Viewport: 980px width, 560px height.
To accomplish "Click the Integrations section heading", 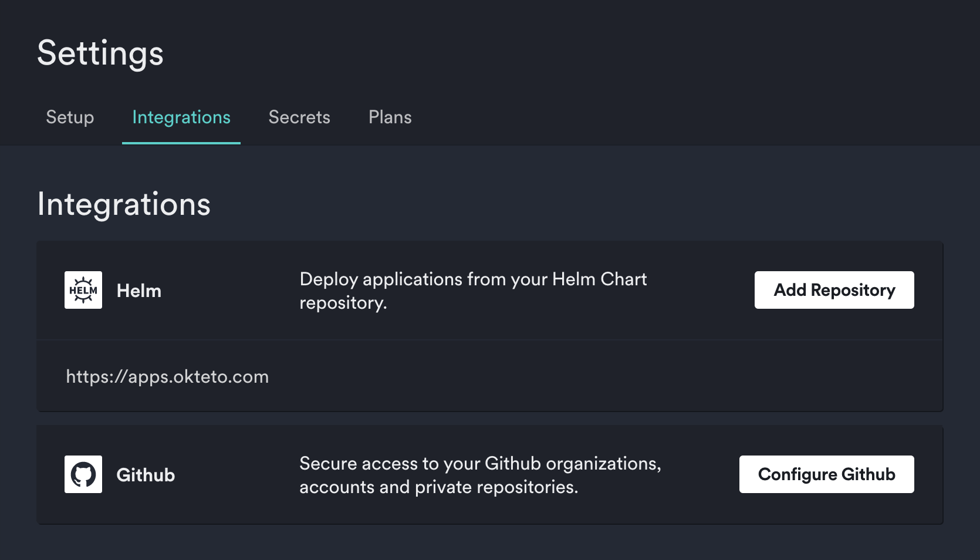I will pyautogui.click(x=124, y=204).
